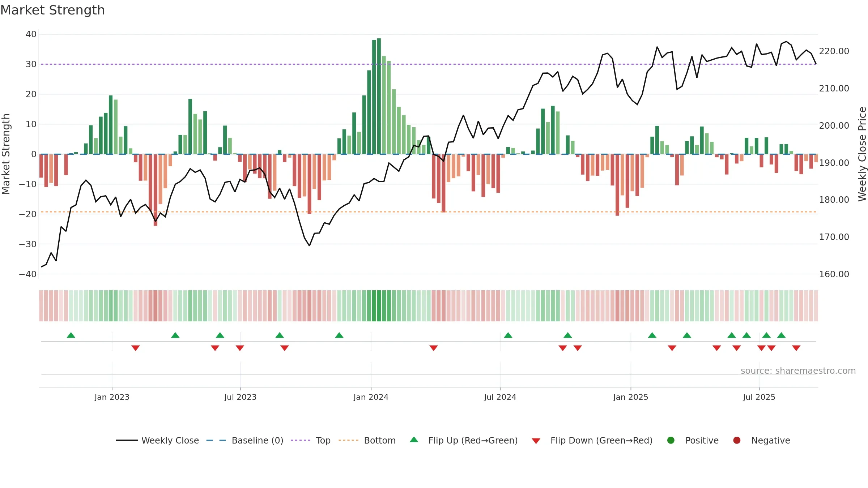Screen dimensions: 868x488
Task: Toggle the Top legend label
Action: coord(323,440)
